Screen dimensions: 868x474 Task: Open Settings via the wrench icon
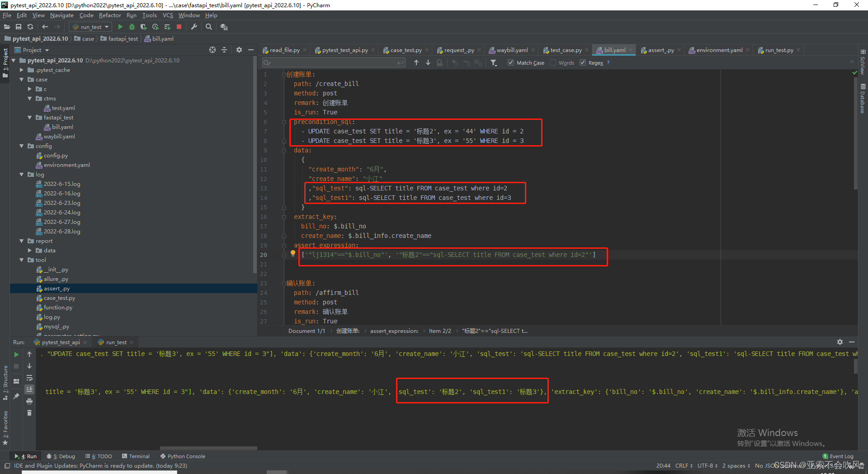pos(194,27)
